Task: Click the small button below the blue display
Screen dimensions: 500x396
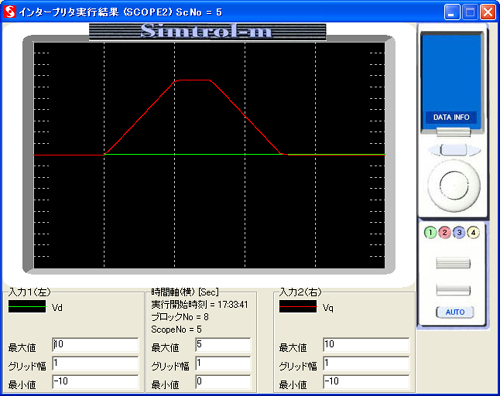Action: pyautogui.click(x=454, y=132)
